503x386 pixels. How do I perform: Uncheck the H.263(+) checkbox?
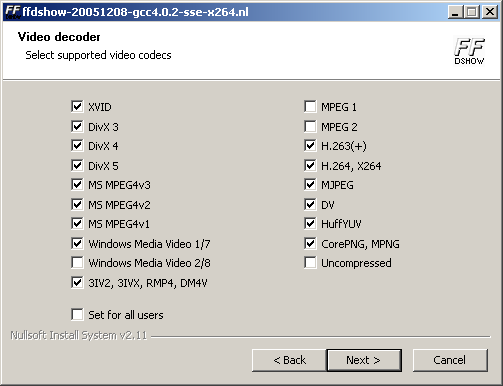(x=310, y=146)
